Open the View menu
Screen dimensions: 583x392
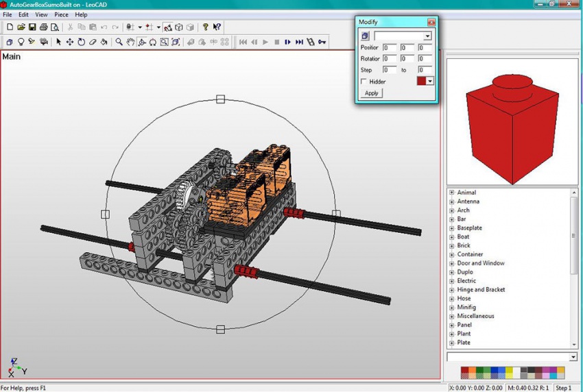coord(41,14)
